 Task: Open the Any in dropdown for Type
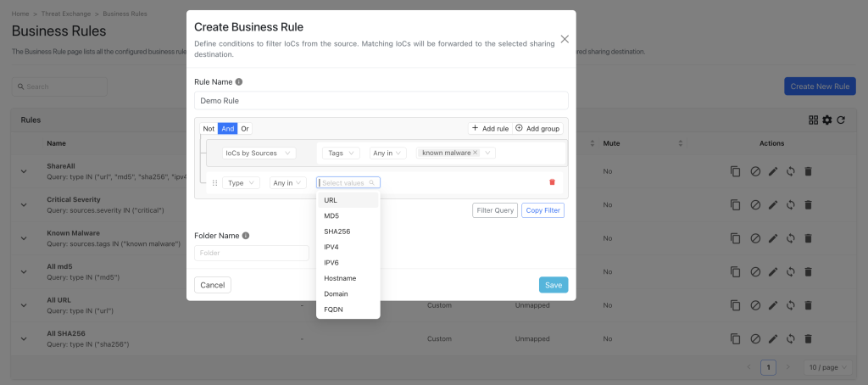[288, 183]
